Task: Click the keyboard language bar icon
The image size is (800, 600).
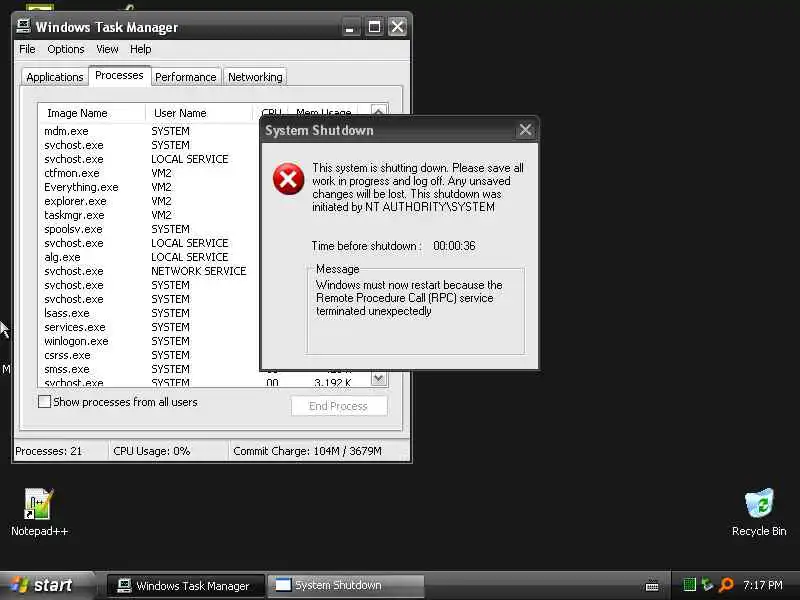Action: coord(652,586)
